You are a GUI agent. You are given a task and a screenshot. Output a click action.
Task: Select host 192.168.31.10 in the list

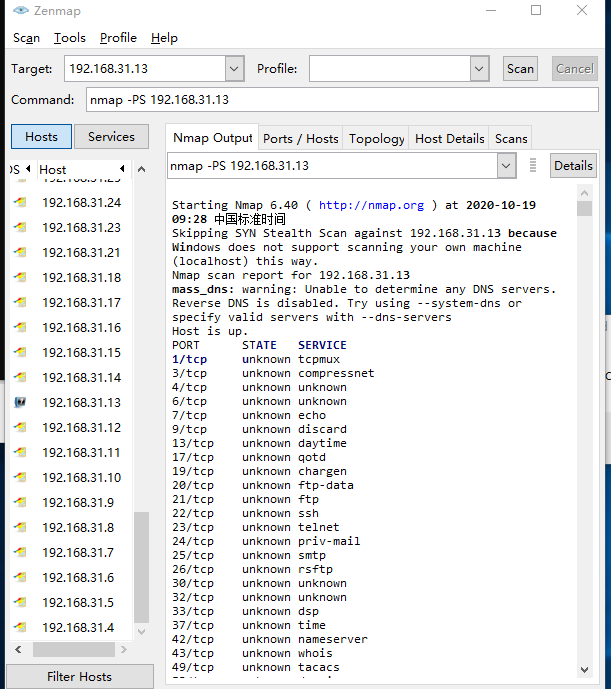pyautogui.click(x=81, y=478)
